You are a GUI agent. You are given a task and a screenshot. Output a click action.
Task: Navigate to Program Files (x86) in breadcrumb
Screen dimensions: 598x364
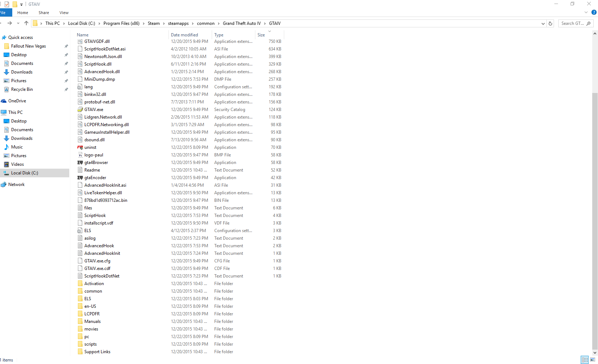click(121, 23)
